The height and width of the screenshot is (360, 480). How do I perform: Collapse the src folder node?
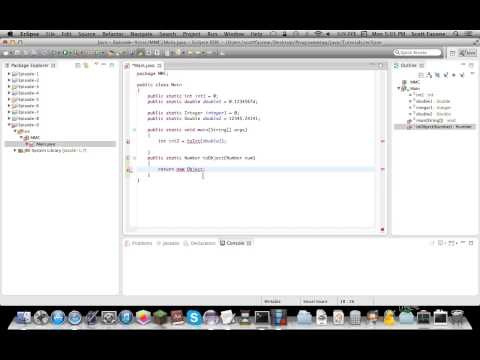15,131
